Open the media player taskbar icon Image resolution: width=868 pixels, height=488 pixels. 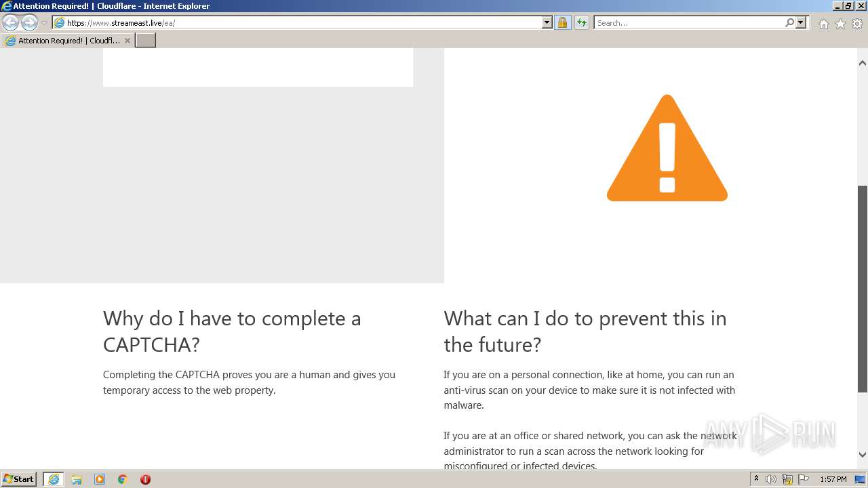click(100, 479)
